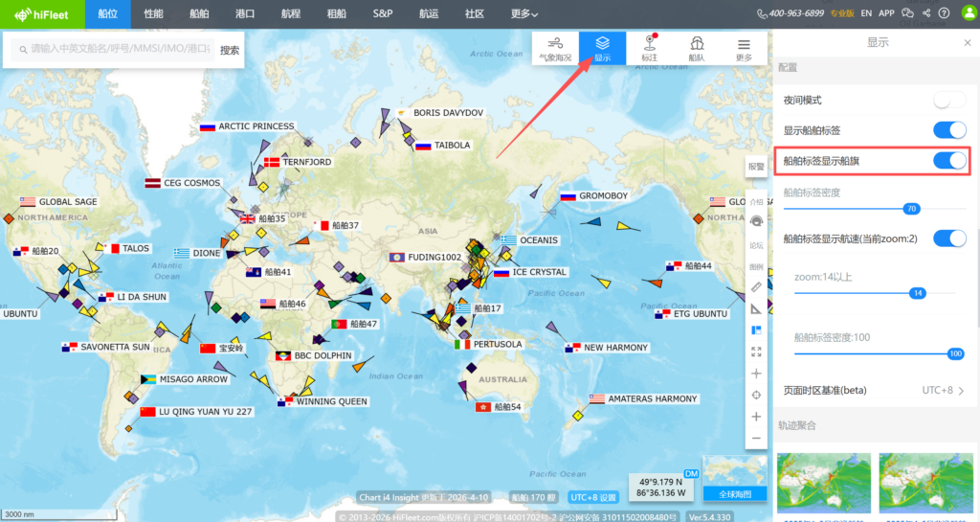Click the 标注 marker tool icon
This screenshot has width=980, height=522.
tap(650, 48)
